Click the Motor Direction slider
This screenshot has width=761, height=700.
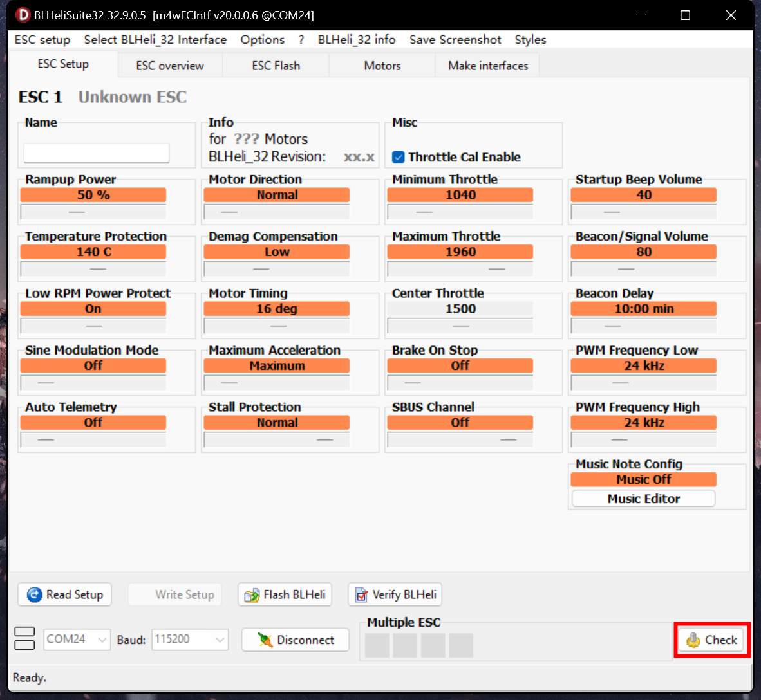[277, 212]
